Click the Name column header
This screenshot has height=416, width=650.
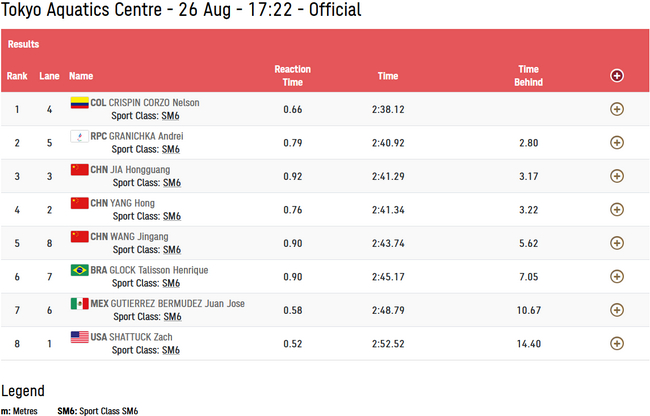pyautogui.click(x=81, y=76)
